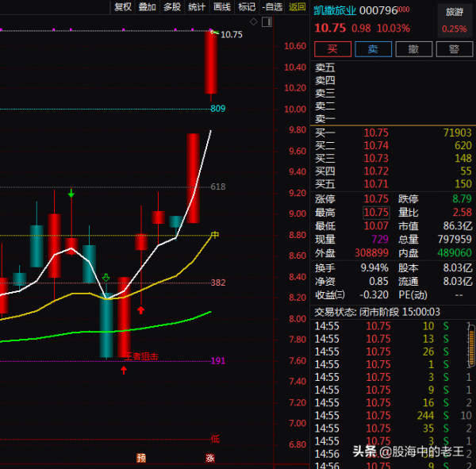The image size is (476, 469).
Task: Click the blue 卖 sell button
Action: (373, 49)
